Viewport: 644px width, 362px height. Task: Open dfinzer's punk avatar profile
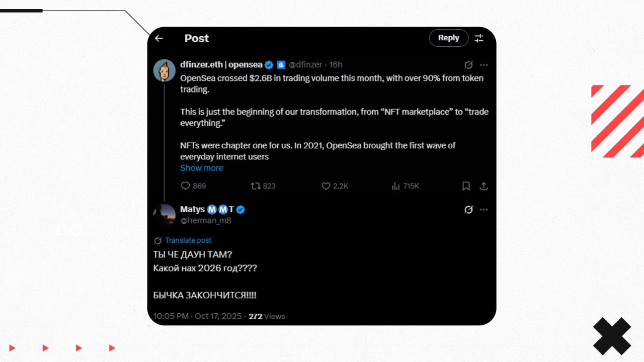(164, 70)
